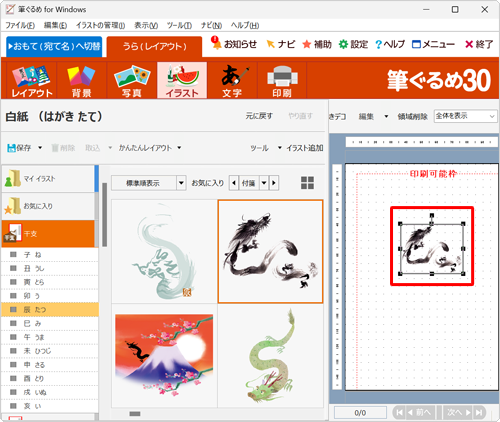Click the 0/0 page counter field
The width and height of the screenshot is (500, 422).
coord(360,413)
